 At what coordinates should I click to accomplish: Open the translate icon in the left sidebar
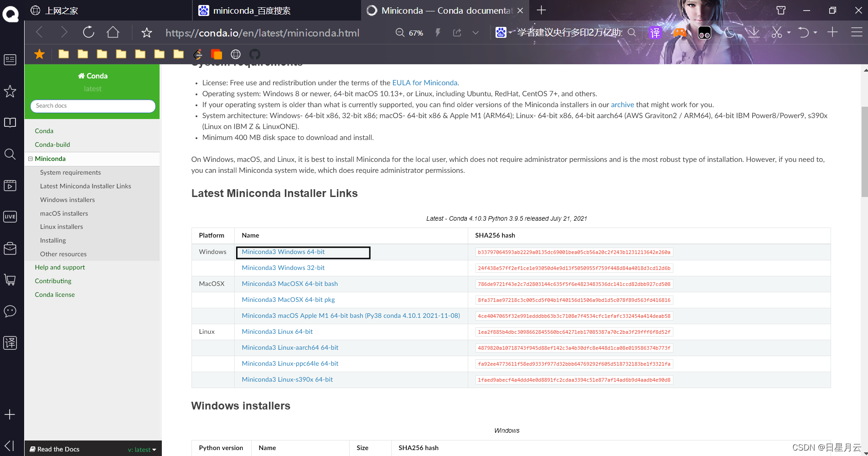10,342
